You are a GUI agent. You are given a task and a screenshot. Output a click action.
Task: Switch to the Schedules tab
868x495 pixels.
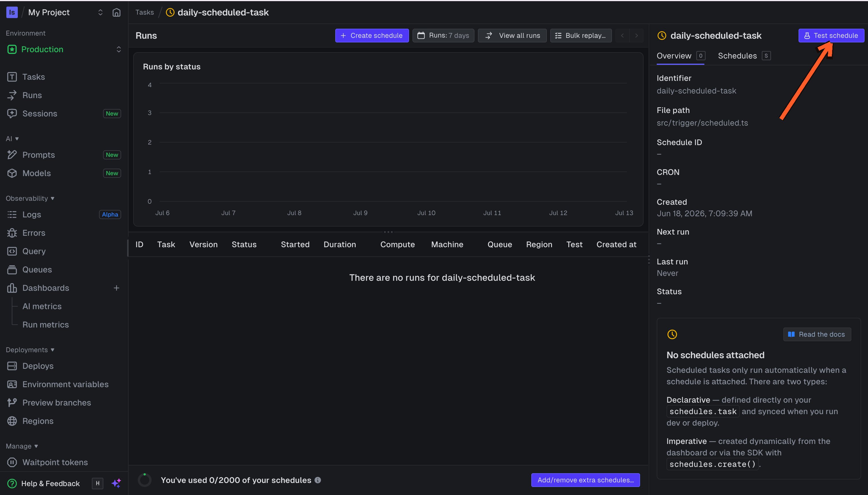744,56
